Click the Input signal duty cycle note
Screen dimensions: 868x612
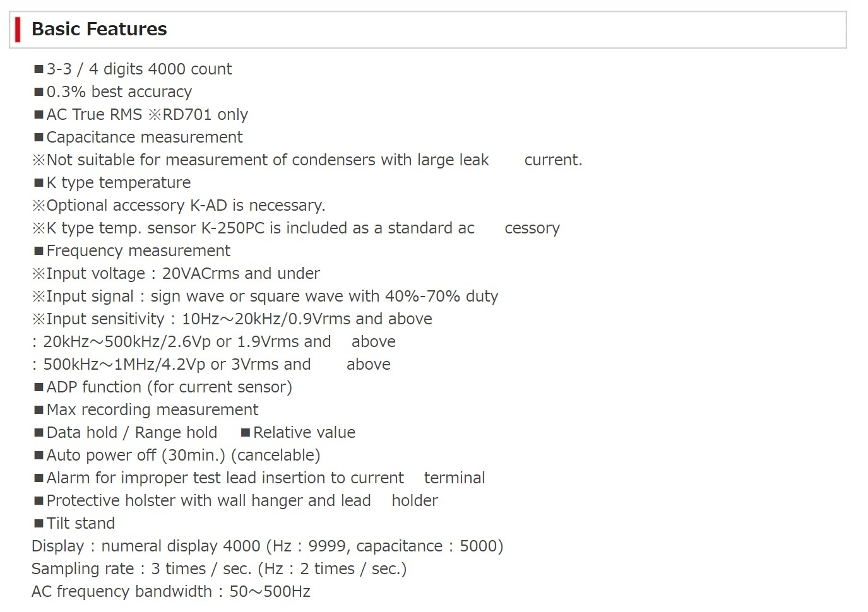point(265,296)
